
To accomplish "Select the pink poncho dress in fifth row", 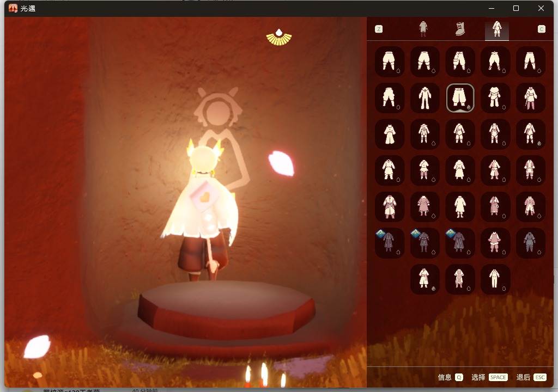I will [x=424, y=206].
